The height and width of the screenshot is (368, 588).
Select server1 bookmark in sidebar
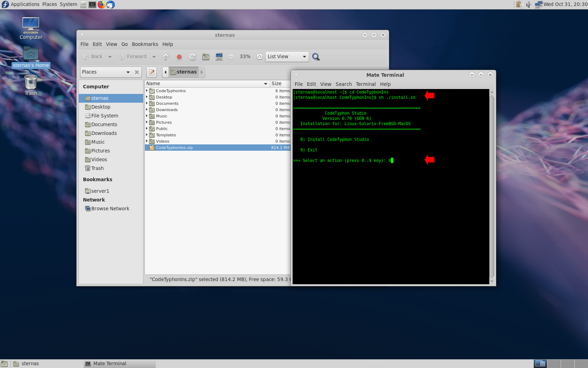[x=111, y=191]
